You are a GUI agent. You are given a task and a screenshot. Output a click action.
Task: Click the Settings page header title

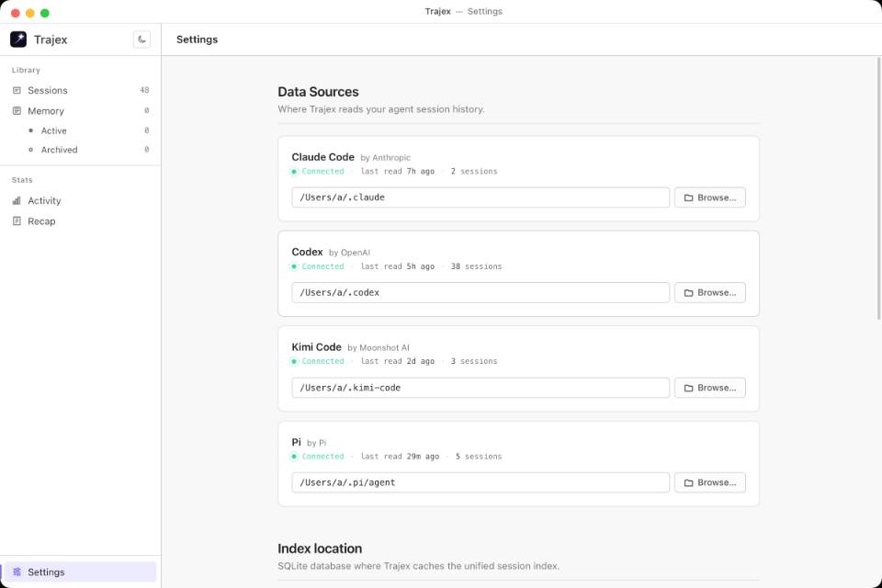click(x=197, y=40)
